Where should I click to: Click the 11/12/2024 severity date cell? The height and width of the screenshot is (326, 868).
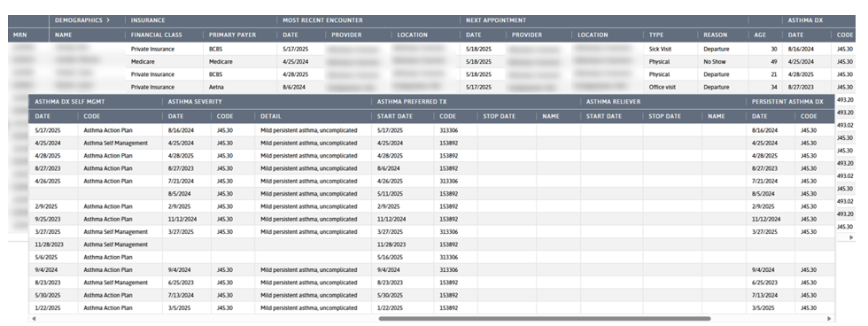[x=182, y=220]
